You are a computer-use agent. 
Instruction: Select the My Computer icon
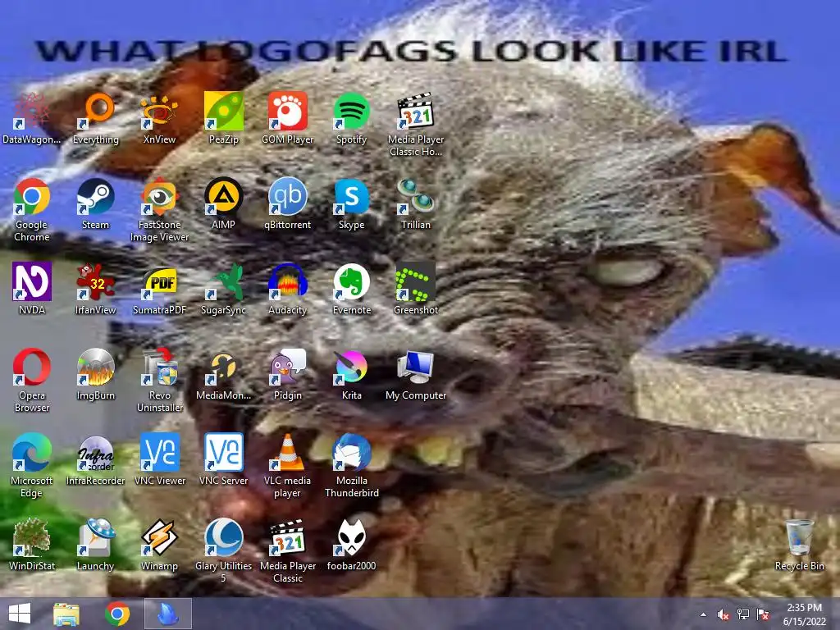pyautogui.click(x=416, y=375)
